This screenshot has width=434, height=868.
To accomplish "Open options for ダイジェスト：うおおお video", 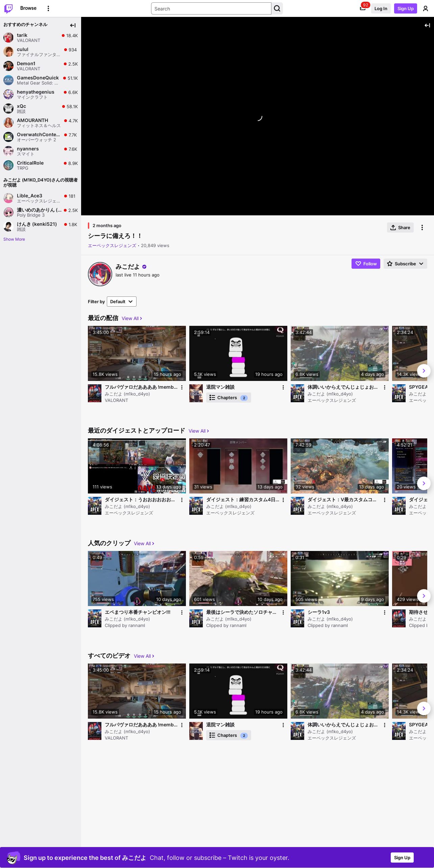I will [182, 500].
